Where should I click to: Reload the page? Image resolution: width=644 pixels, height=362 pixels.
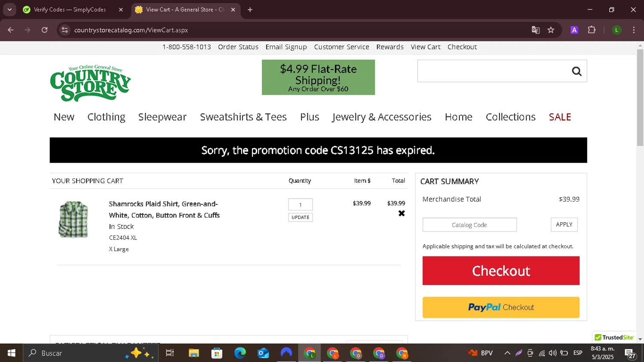(45, 30)
